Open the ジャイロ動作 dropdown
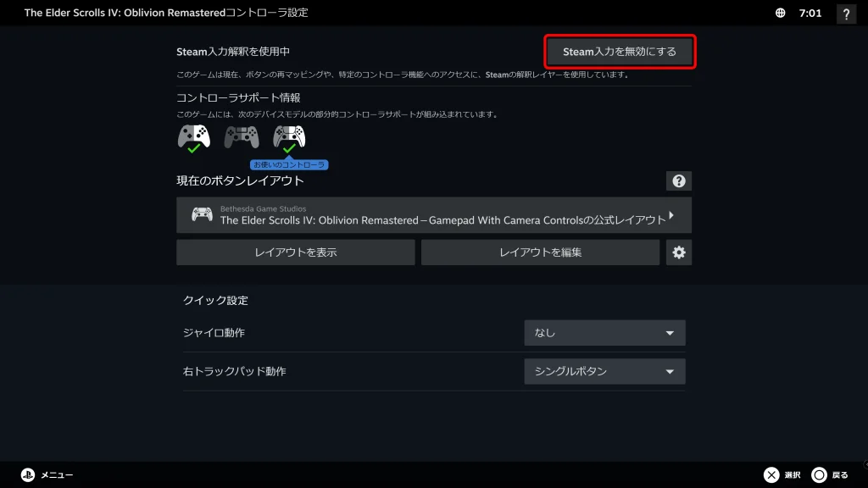The image size is (868, 488). point(604,332)
